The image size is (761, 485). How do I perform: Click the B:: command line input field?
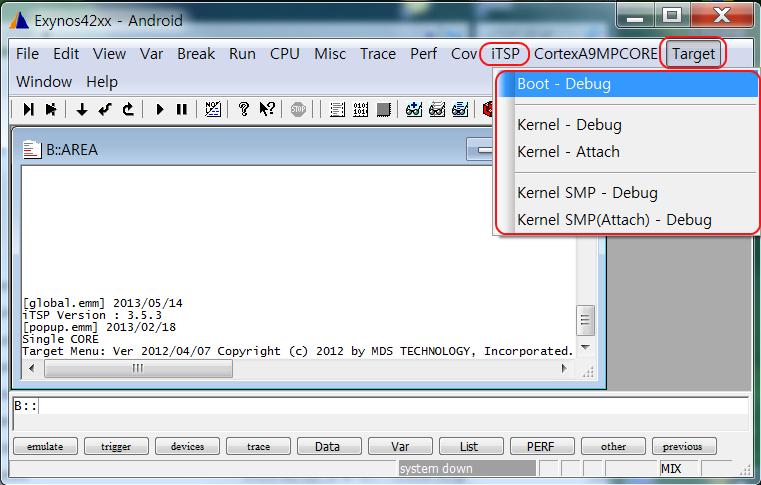coord(390,406)
